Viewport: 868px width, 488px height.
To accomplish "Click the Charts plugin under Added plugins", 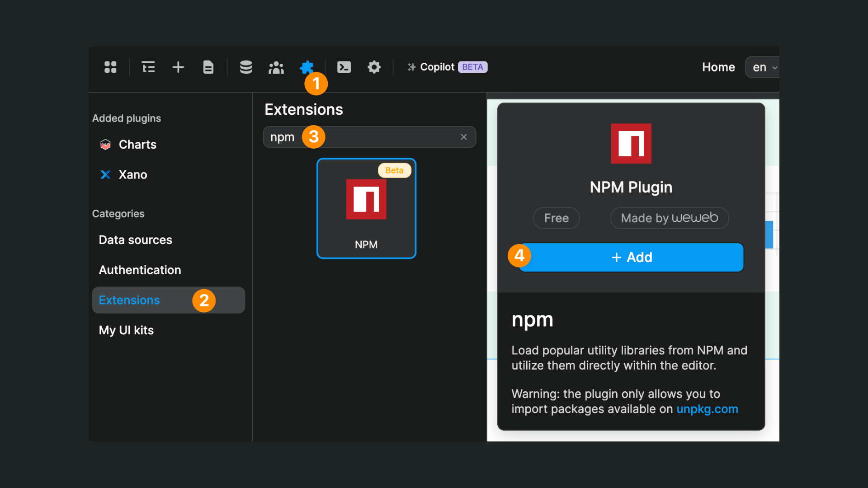I will click(x=137, y=144).
